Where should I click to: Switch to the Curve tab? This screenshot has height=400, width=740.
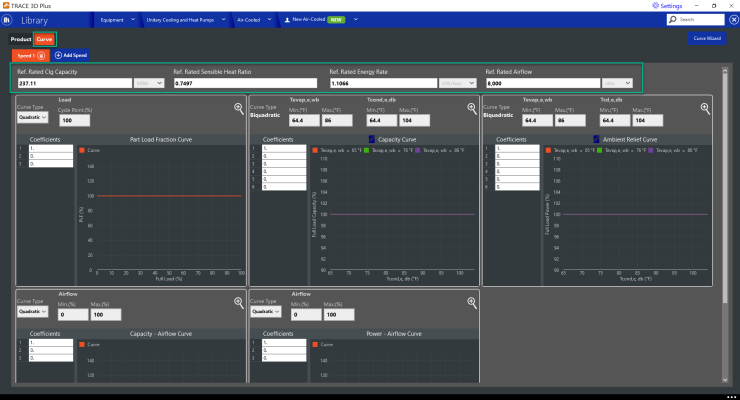[44, 39]
